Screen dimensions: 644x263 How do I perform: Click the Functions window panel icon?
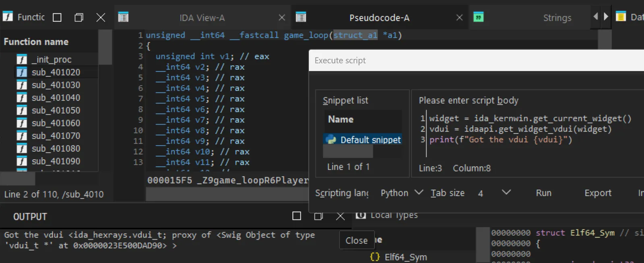point(8,17)
